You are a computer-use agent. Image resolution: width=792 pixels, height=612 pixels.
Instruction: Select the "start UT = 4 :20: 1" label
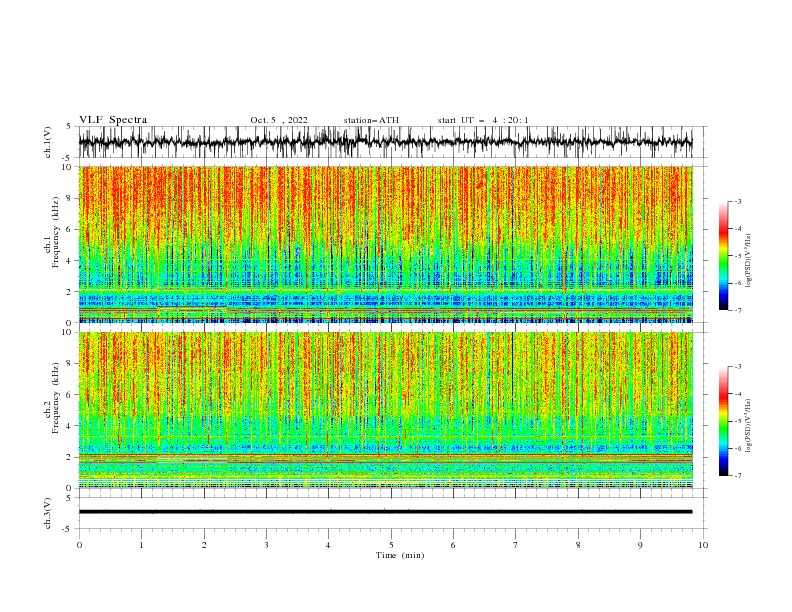pos(483,120)
